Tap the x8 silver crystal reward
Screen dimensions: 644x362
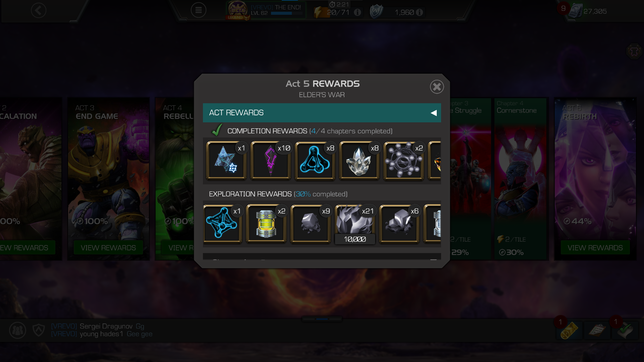[x=359, y=160]
